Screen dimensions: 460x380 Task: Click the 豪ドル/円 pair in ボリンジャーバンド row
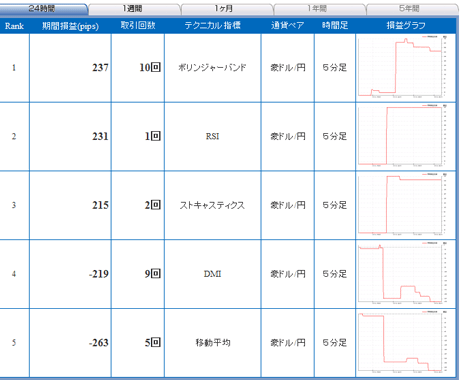pos(288,68)
